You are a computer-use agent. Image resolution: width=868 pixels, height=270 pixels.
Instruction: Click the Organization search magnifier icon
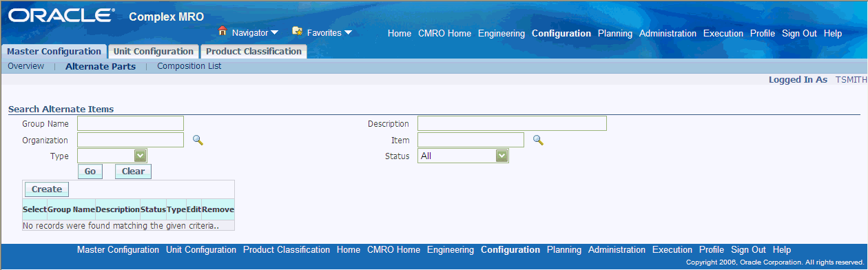[x=198, y=141]
